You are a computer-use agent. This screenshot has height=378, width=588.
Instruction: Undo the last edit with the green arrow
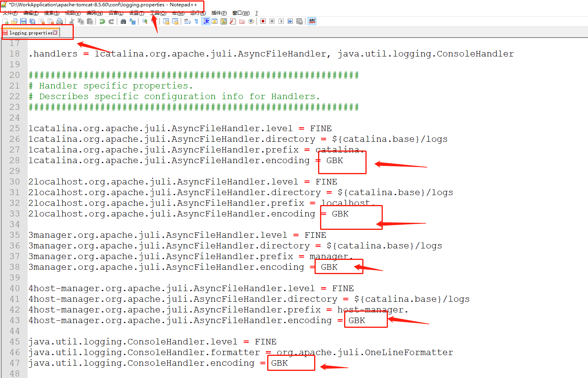click(x=102, y=21)
